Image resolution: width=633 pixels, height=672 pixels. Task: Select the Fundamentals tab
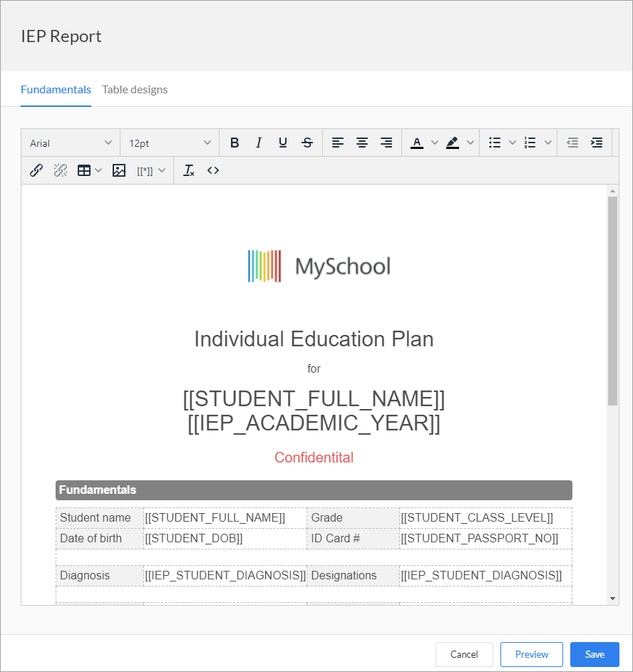[56, 90]
